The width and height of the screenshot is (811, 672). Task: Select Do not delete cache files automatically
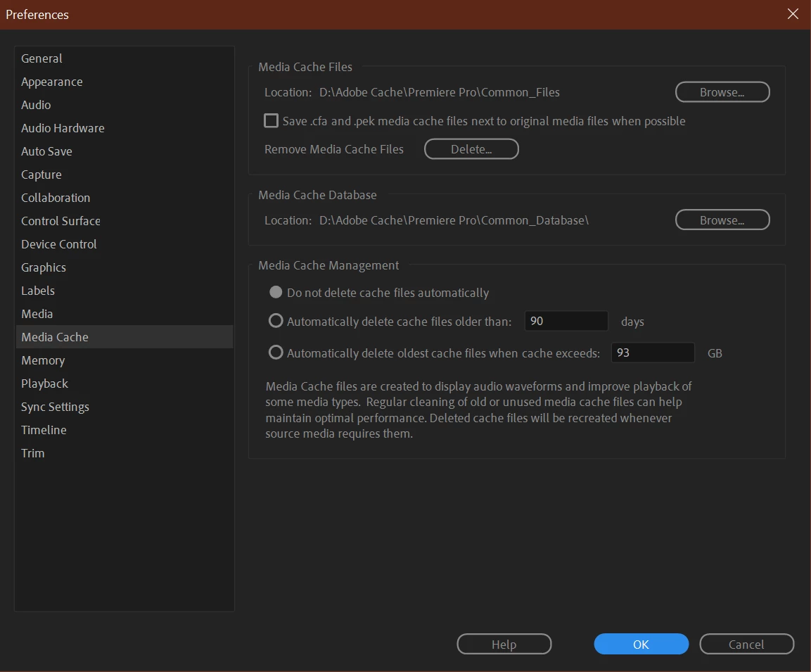tap(276, 292)
